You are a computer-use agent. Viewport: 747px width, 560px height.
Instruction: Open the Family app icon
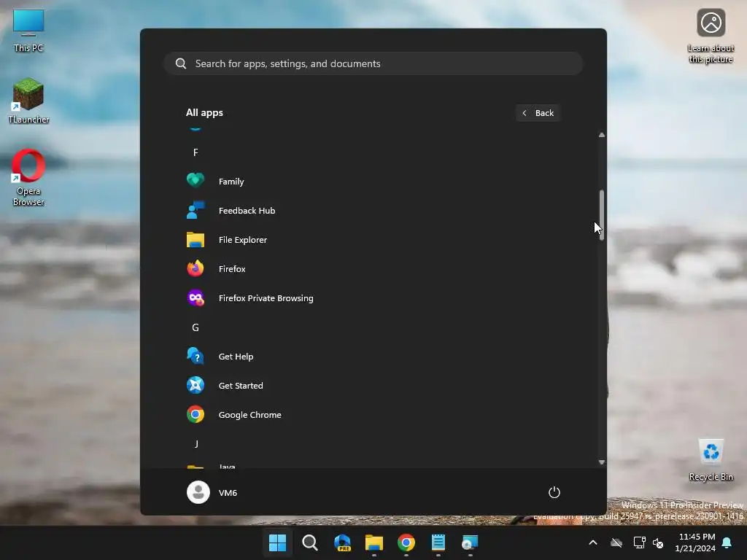tap(196, 181)
